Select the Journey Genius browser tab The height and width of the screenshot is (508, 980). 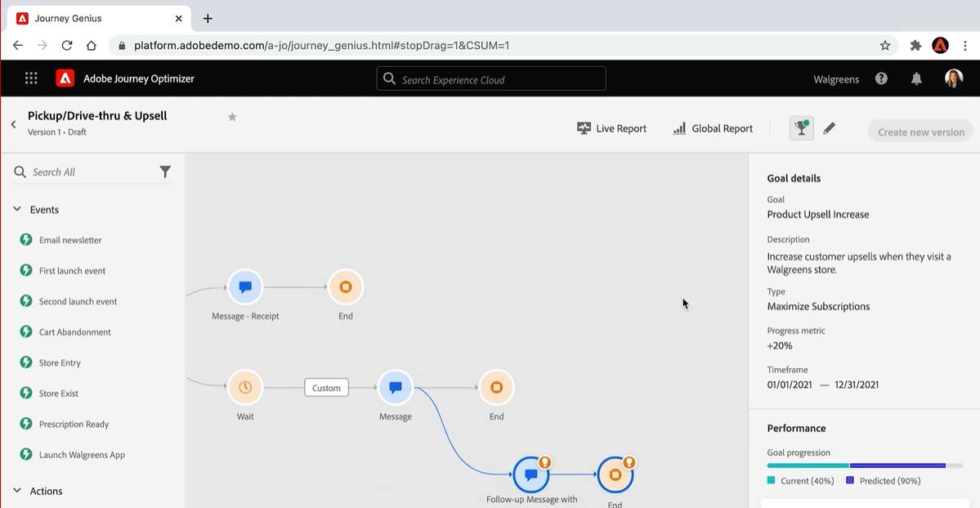pyautogui.click(x=97, y=18)
